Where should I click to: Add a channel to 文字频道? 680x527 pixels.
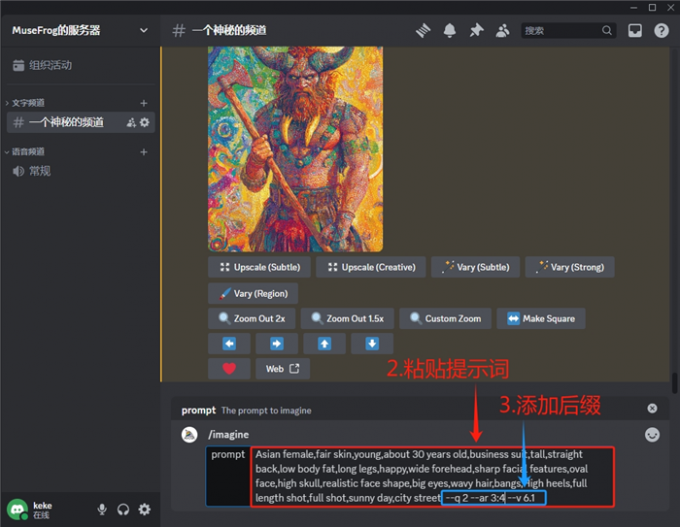[144, 103]
